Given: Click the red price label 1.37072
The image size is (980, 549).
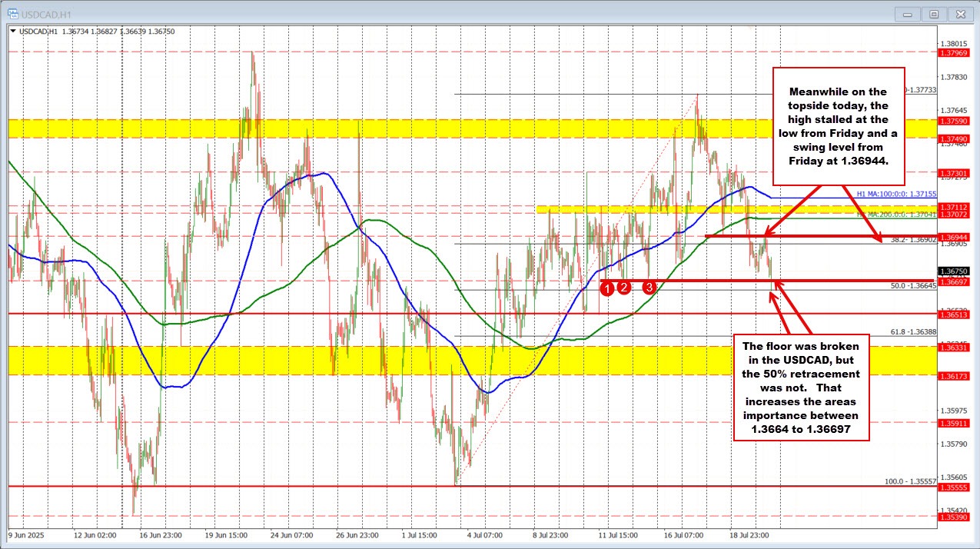Looking at the screenshot, I should click(953, 215).
